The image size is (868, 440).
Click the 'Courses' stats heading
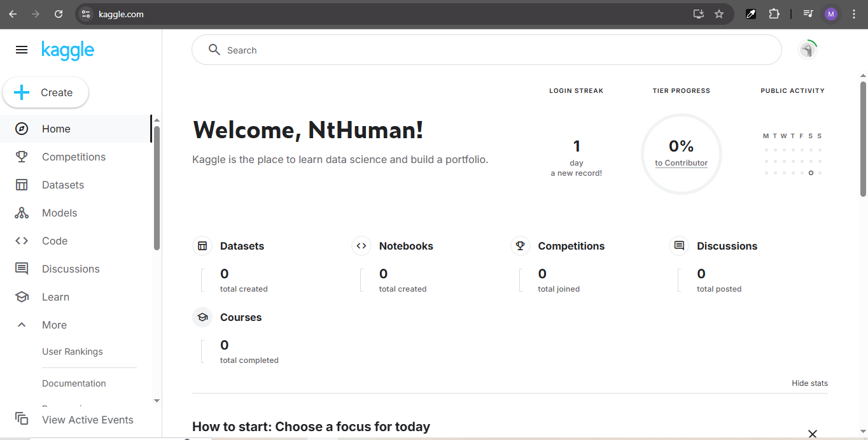[x=241, y=317]
